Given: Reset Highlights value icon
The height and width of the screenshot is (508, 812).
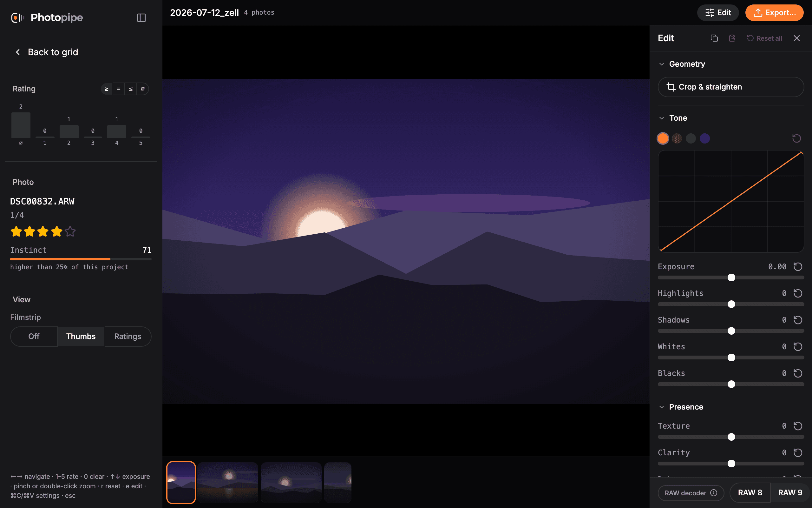Looking at the screenshot, I should 798,293.
